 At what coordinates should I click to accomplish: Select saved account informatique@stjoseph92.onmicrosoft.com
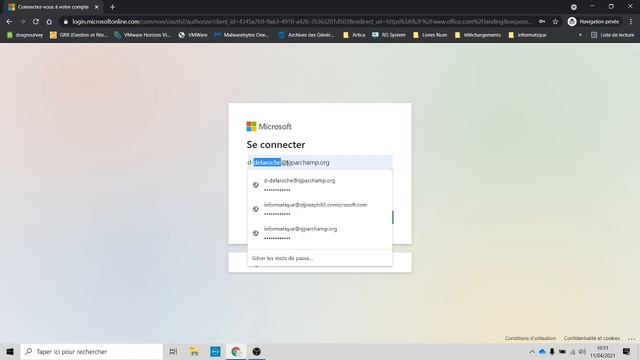click(x=320, y=209)
